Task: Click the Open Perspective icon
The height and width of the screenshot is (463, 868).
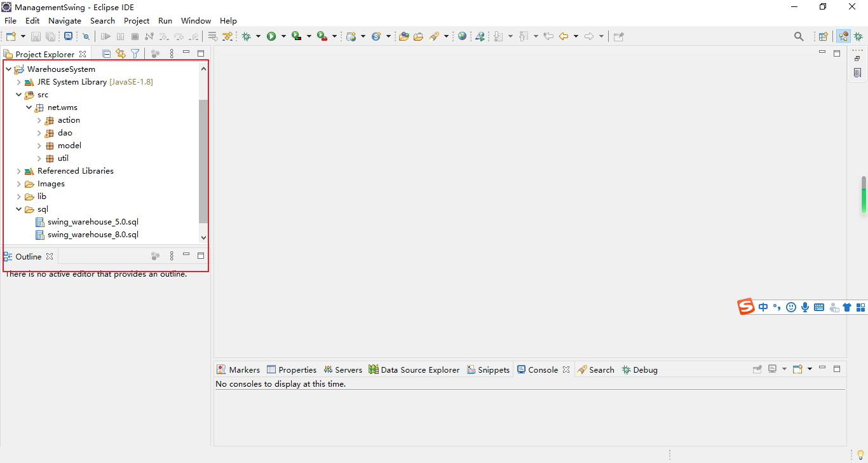Action: click(x=823, y=37)
